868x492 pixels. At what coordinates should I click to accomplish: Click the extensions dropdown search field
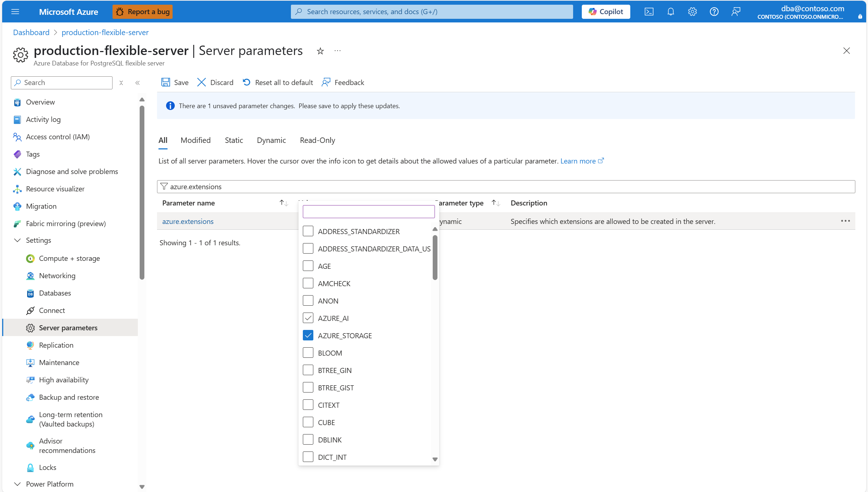coord(369,212)
